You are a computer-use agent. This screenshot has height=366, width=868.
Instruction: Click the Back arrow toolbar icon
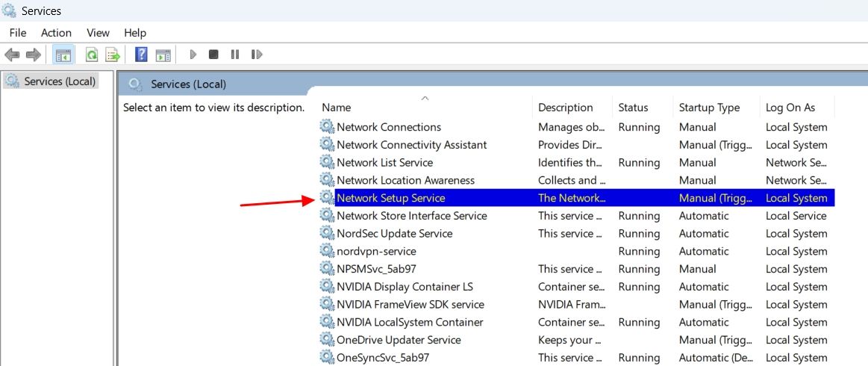[12, 55]
